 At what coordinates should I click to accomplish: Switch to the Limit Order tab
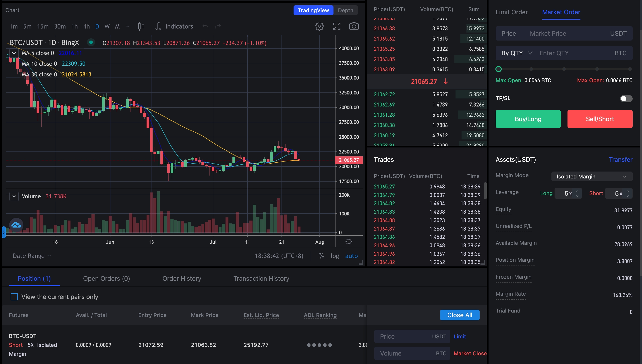[x=511, y=12]
